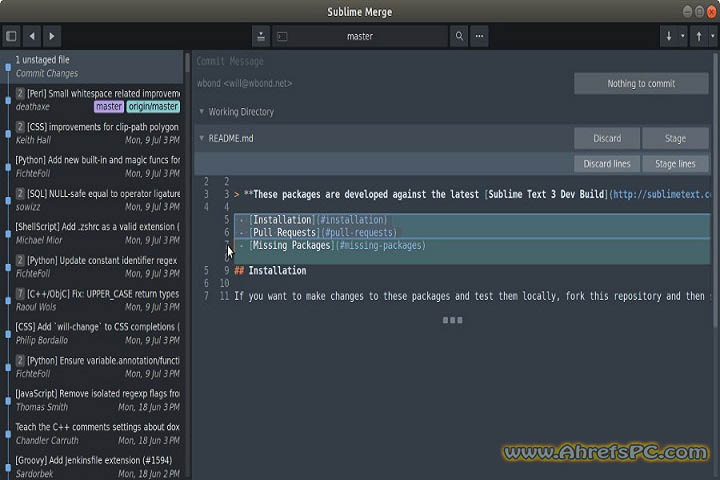The width and height of the screenshot is (720, 480).
Task: Click the added line '[Missing Packages](#missing-packages)'
Action: click(x=472, y=245)
